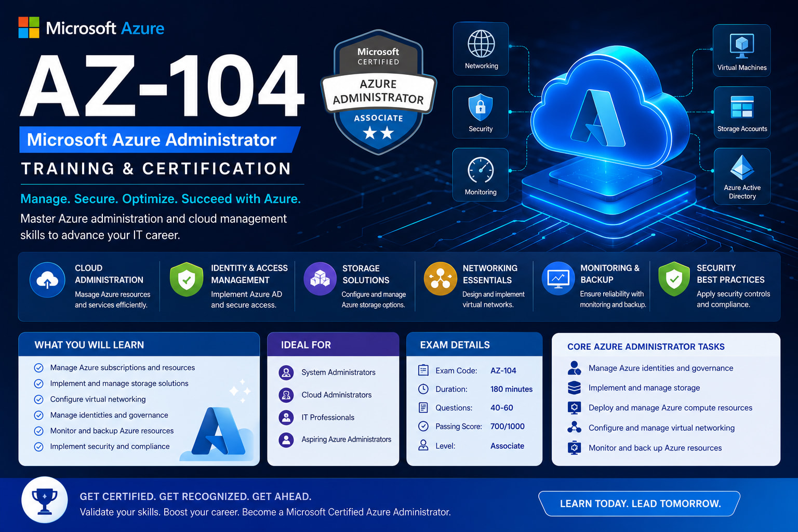Click the Questions document icon
Screen dimensions: 798x532
pos(423,408)
